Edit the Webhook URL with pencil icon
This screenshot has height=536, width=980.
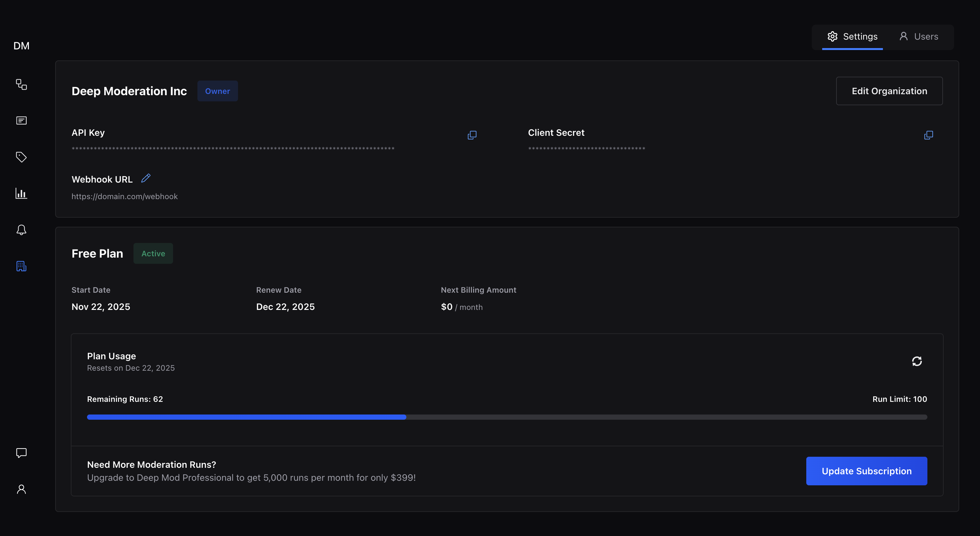[x=146, y=178]
